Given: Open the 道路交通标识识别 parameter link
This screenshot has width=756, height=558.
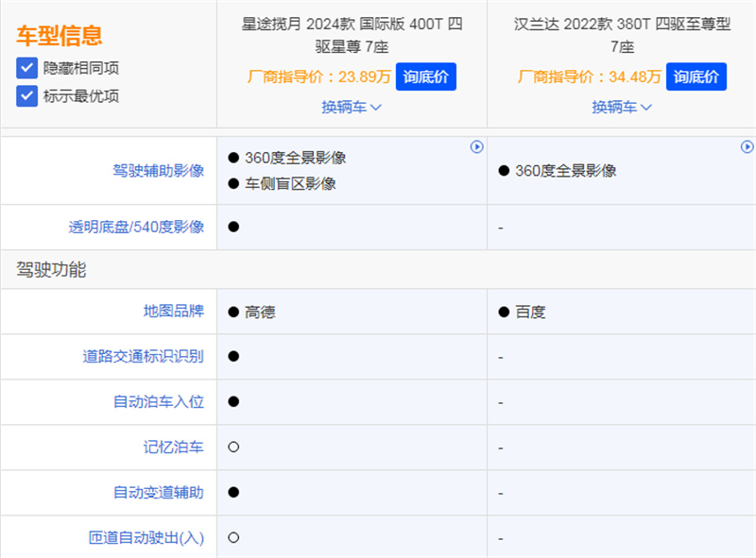Looking at the screenshot, I should [144, 357].
